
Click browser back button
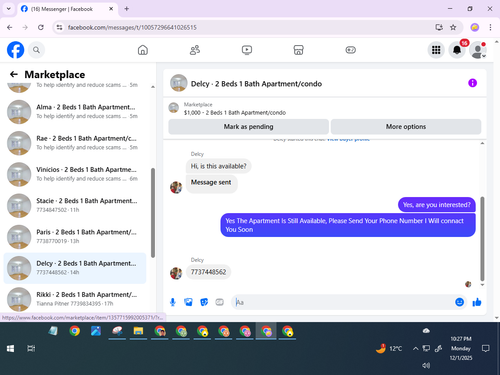10,27
